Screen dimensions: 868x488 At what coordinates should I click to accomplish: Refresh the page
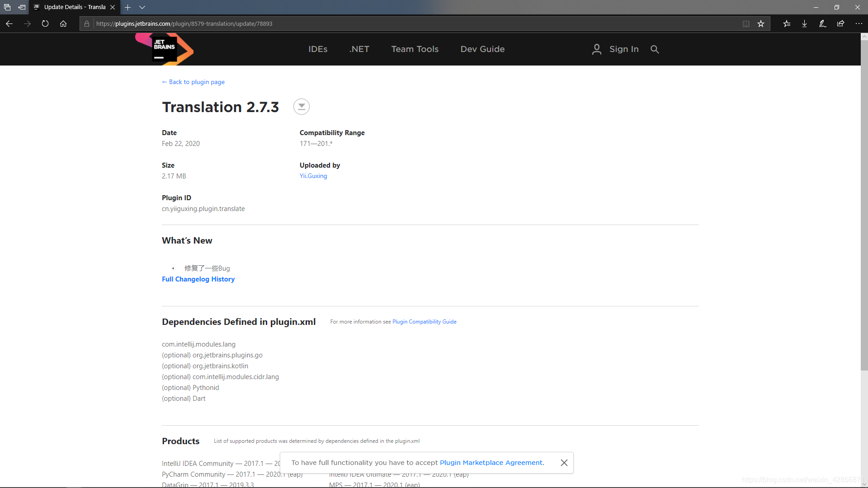pos(45,24)
